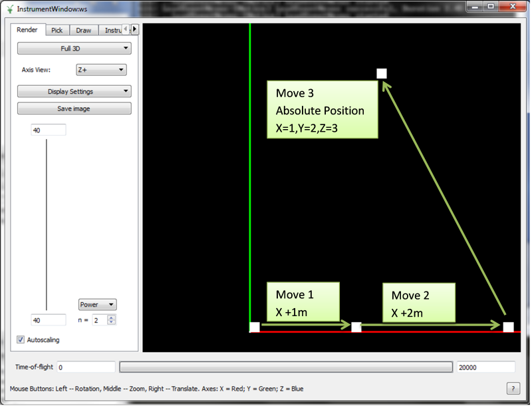532x408 pixels.
Task: Click white square at end of Move 1
Action: click(x=356, y=327)
